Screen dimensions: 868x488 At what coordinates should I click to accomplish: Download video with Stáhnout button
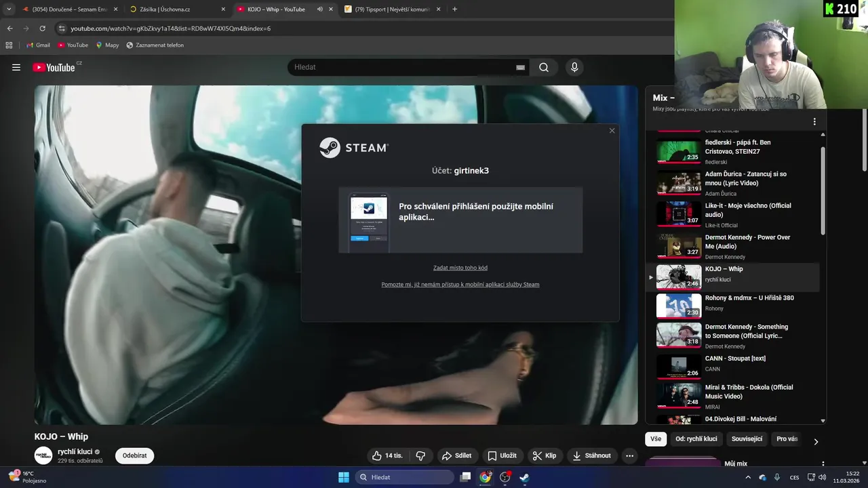(x=592, y=455)
